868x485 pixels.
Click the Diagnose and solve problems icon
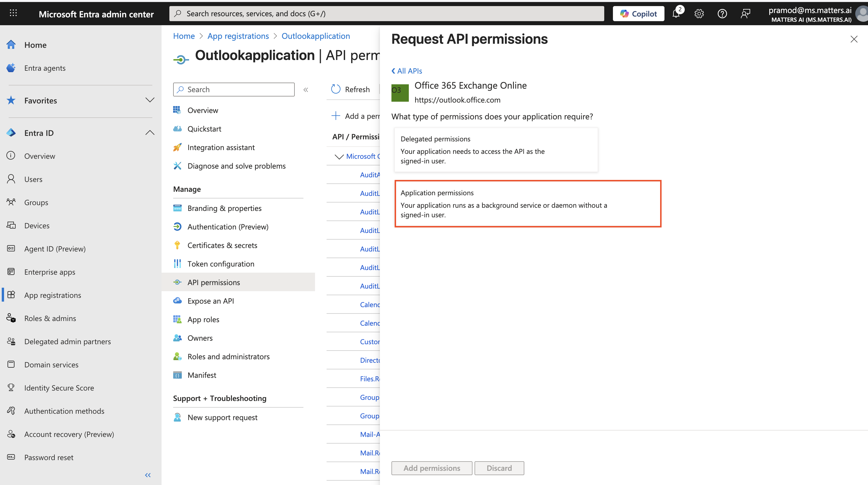coord(177,166)
